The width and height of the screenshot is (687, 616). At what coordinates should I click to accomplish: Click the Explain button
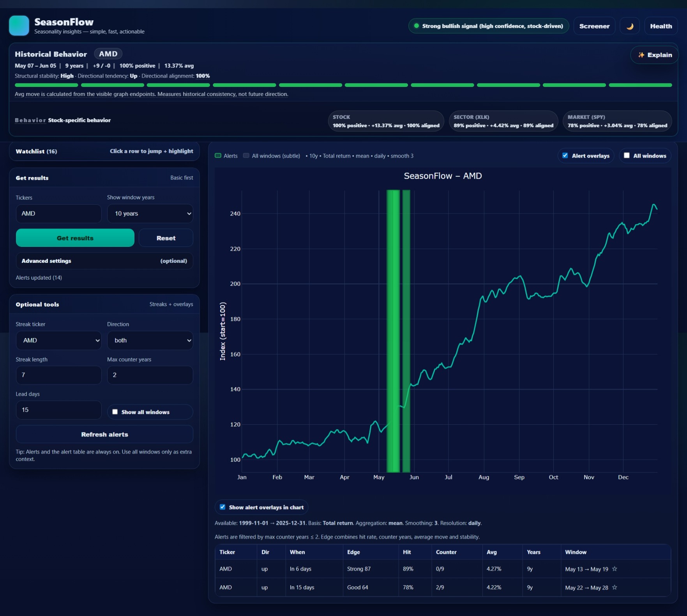tap(655, 55)
